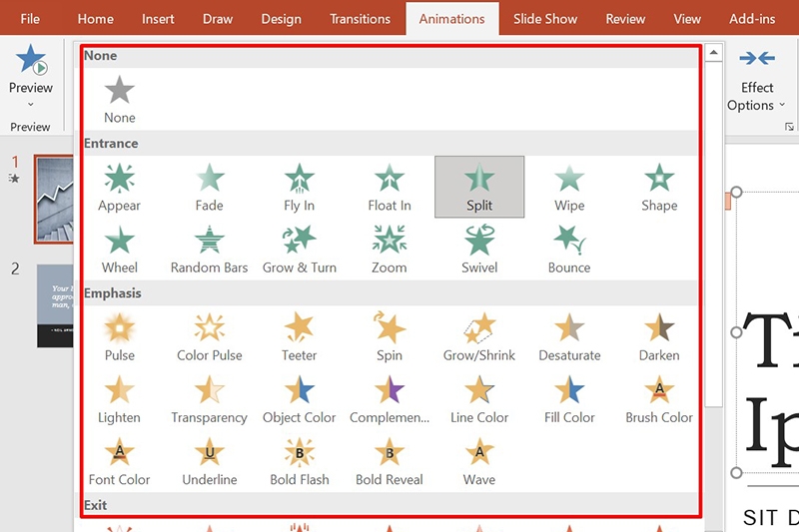The image size is (799, 532).
Task: Choose the Line Color emphasis effect
Action: pyautogui.click(x=479, y=399)
